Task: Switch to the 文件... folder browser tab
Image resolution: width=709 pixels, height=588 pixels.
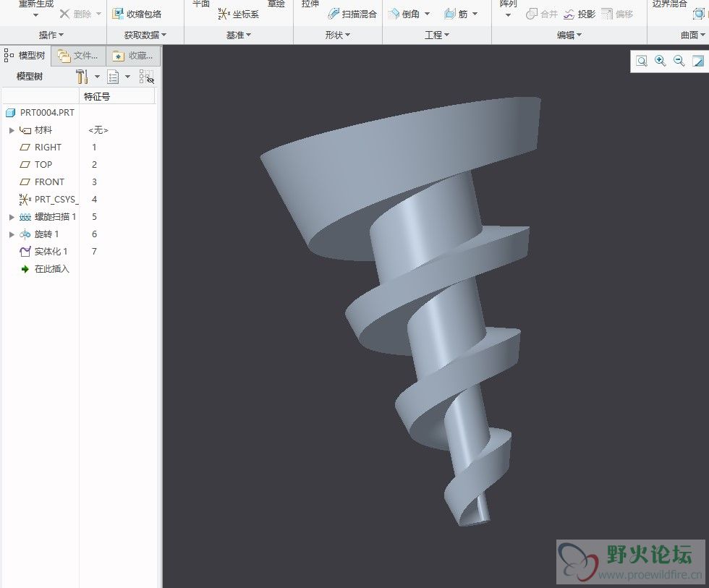Action: click(78, 56)
